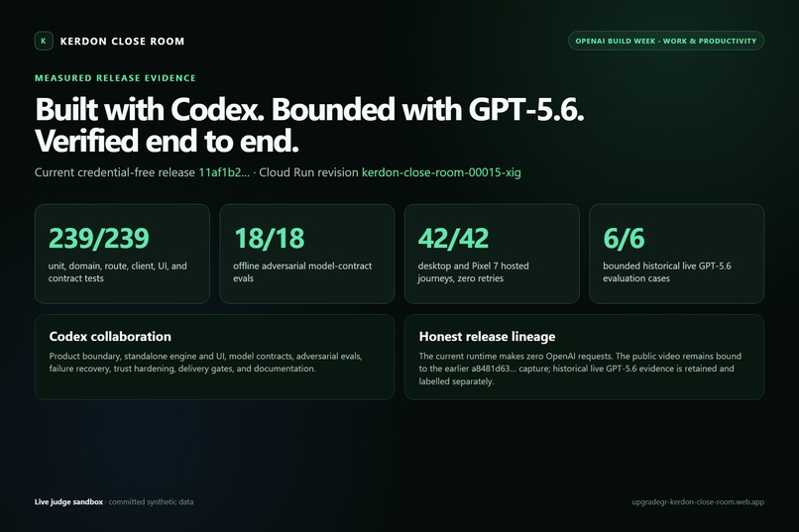Click the 'Built with Codex' headline

pyautogui.click(x=309, y=109)
